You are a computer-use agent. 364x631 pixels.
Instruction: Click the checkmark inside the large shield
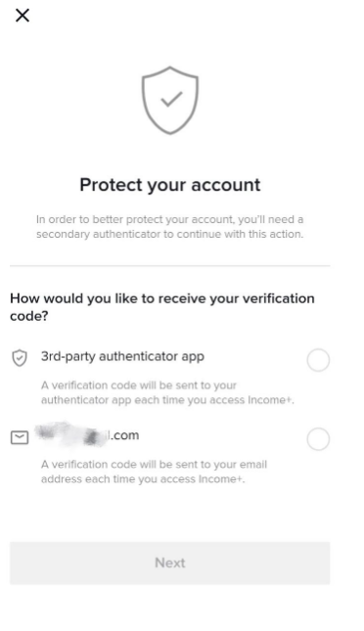click(172, 99)
